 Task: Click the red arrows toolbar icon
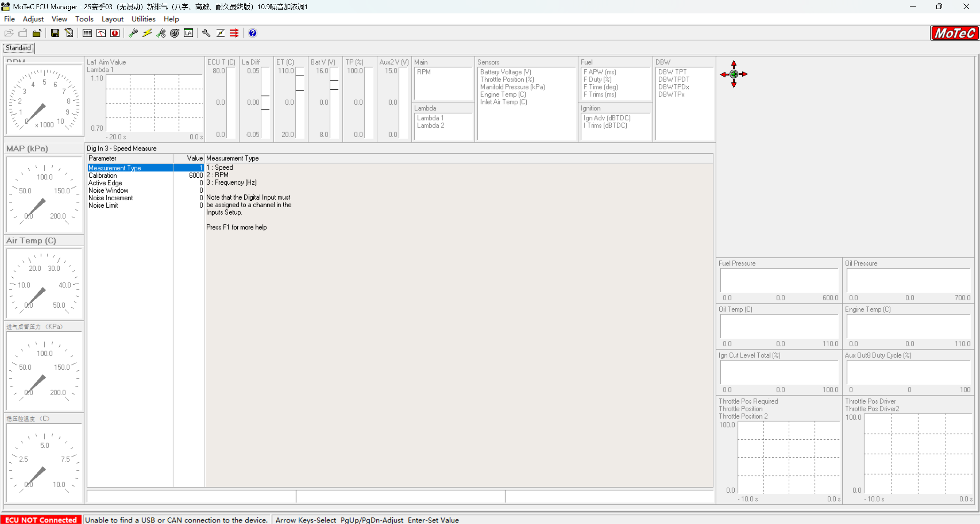pos(234,33)
